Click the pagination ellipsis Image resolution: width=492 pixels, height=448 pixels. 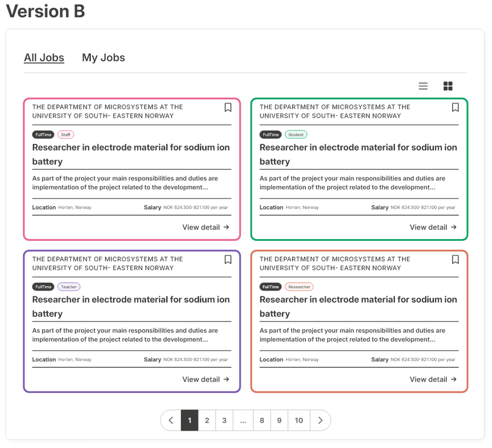pos(243,420)
